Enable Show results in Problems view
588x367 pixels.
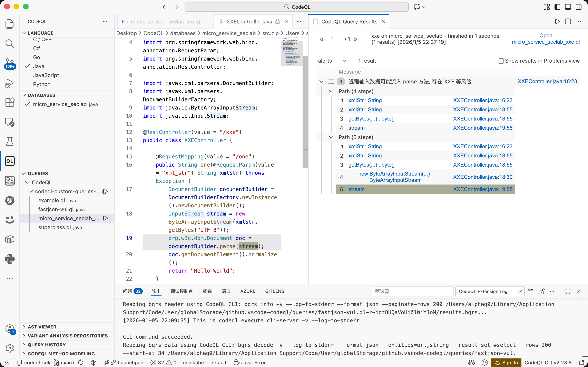501,61
